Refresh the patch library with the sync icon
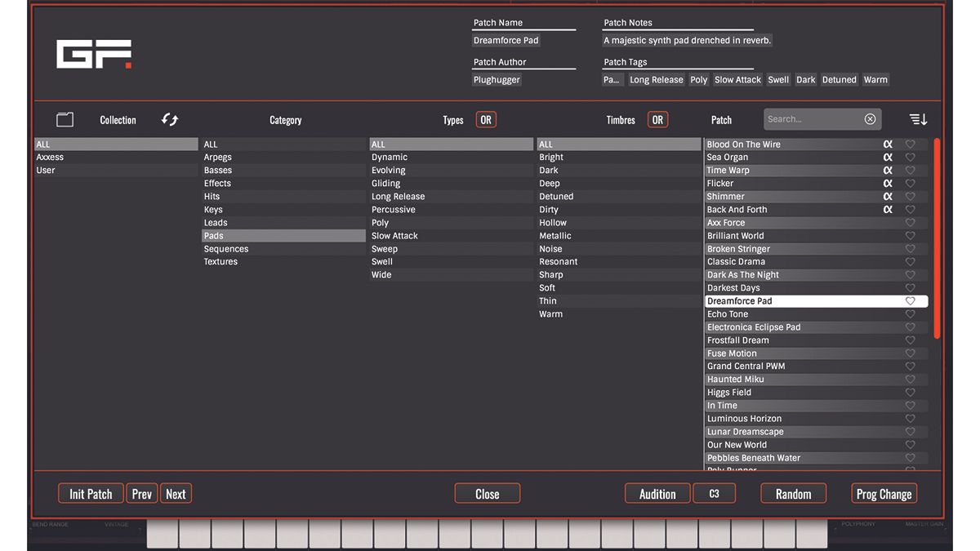This screenshot has height=551, width=980. [170, 119]
